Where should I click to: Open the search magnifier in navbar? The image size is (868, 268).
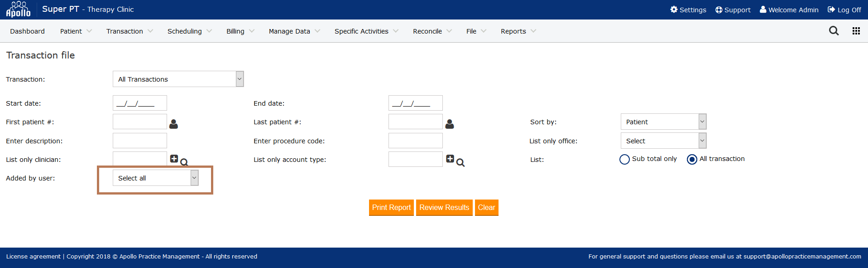click(x=834, y=31)
